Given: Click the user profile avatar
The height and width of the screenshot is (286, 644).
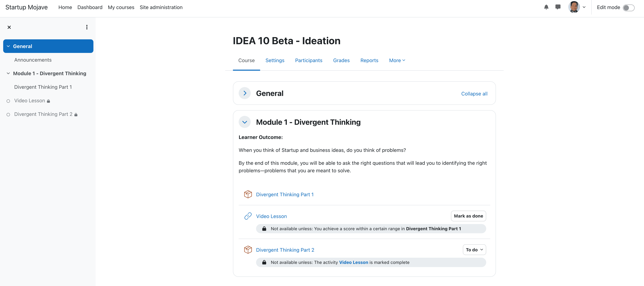Looking at the screenshot, I should point(574,7).
